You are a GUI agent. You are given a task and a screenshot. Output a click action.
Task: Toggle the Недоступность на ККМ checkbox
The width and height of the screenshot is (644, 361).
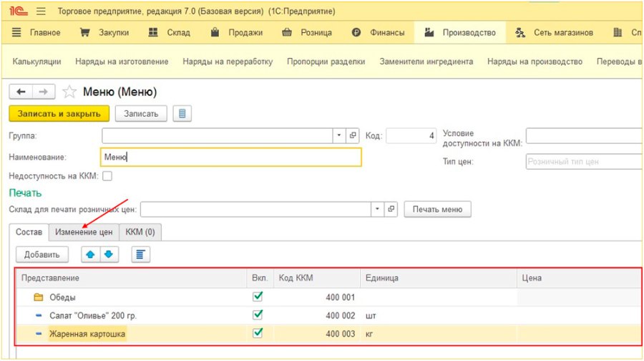pos(107,176)
